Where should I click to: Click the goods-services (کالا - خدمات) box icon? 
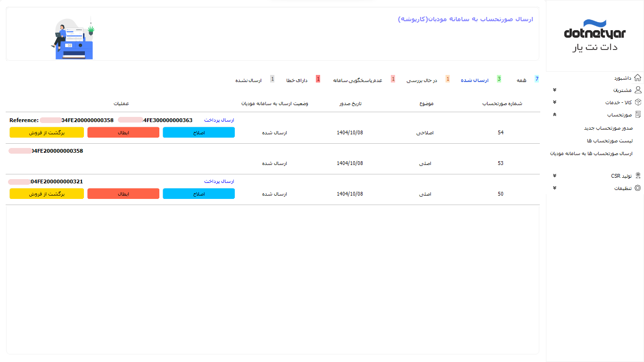[637, 102]
